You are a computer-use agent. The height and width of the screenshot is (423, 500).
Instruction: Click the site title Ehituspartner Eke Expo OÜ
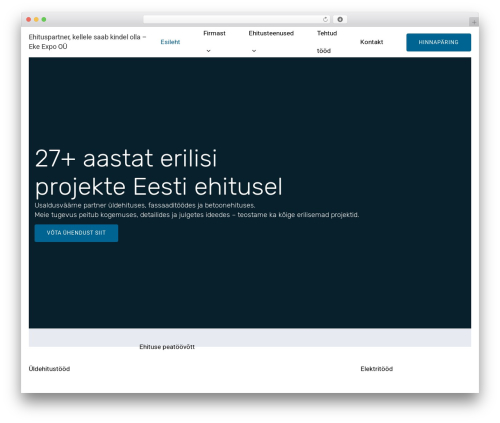87,42
